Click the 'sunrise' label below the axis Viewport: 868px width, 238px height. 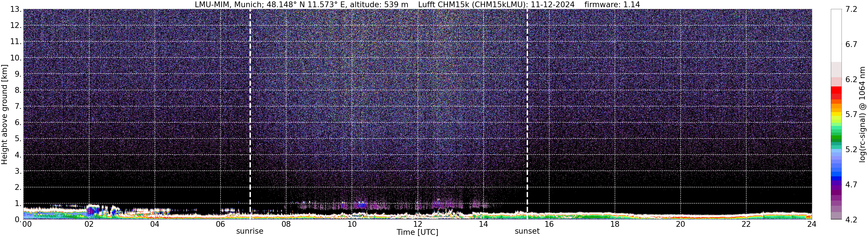pos(250,231)
